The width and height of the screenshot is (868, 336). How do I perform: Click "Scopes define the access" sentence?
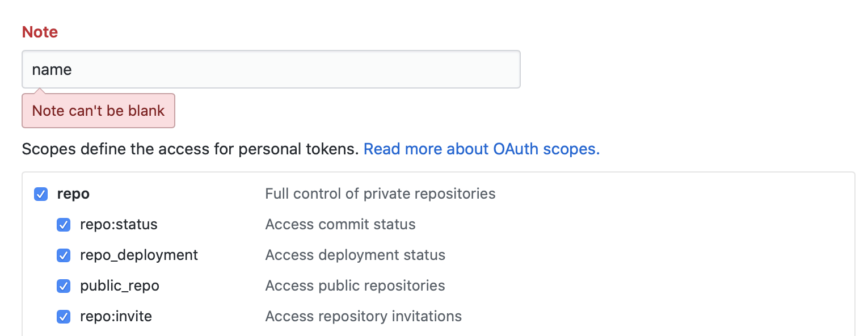coord(190,149)
